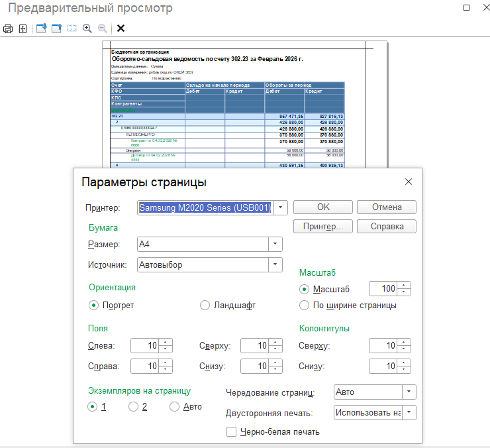Click the print icon in the preview toolbar
Viewport: 490px width, 448px height.
(8, 28)
